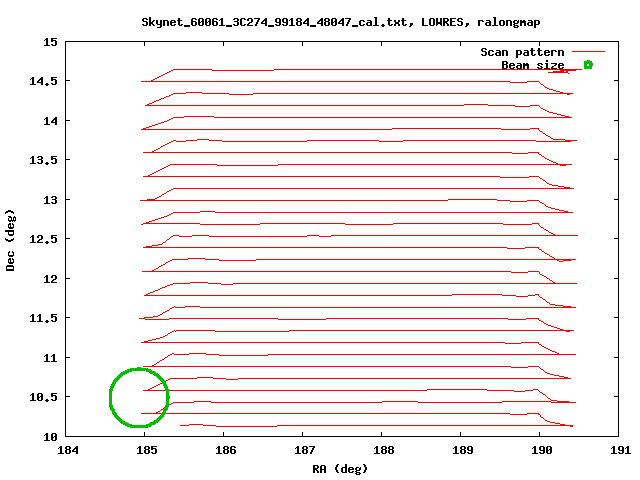Click the y-axis tick label 11

(51, 358)
